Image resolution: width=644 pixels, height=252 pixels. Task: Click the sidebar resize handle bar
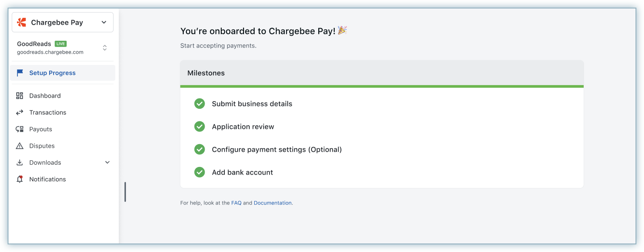125,192
